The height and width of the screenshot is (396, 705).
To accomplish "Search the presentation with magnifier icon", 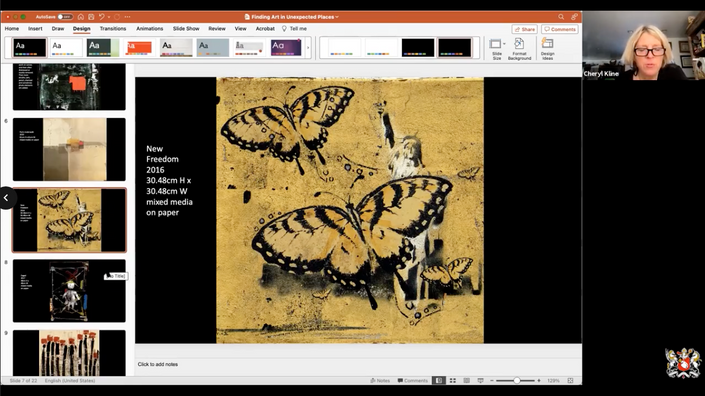I will [x=561, y=17].
